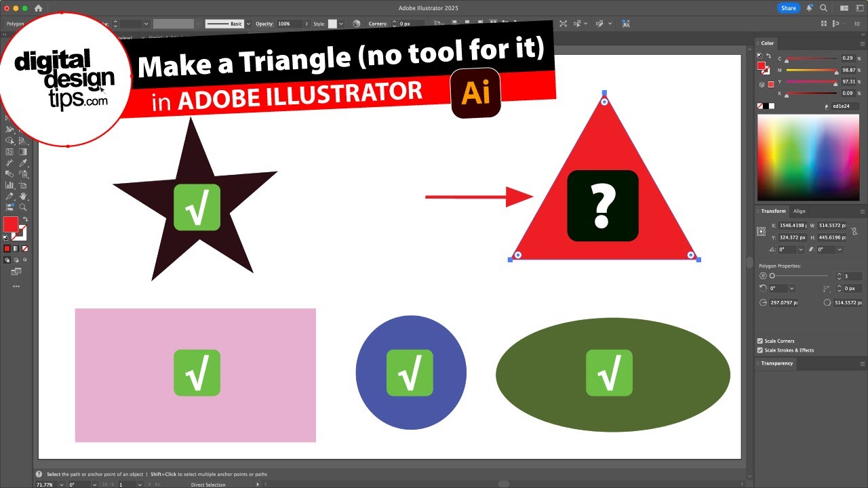Click the Yellow slider track in the Color panel
Image resolution: width=868 pixels, height=488 pixels.
[812, 81]
